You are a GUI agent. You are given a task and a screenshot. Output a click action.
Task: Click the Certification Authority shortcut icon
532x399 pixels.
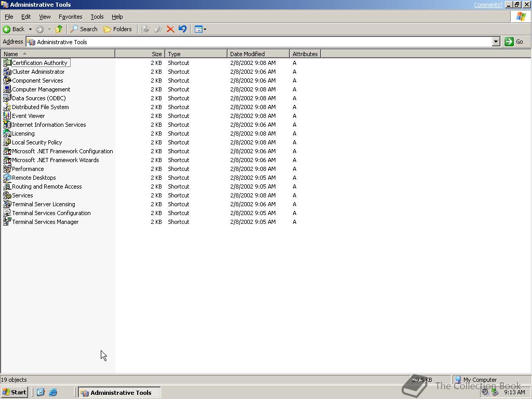click(7, 63)
